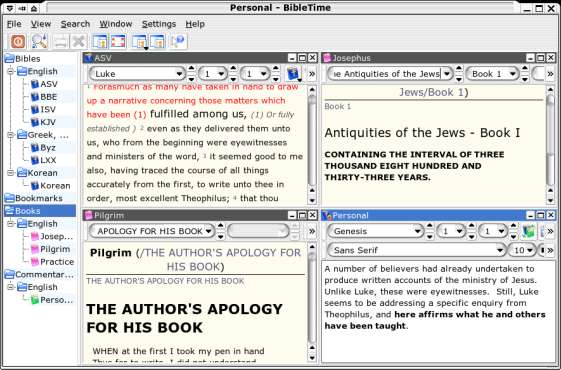Open the Sans Serif font dropdown
The width and height of the screenshot is (561, 370).
pos(417,250)
